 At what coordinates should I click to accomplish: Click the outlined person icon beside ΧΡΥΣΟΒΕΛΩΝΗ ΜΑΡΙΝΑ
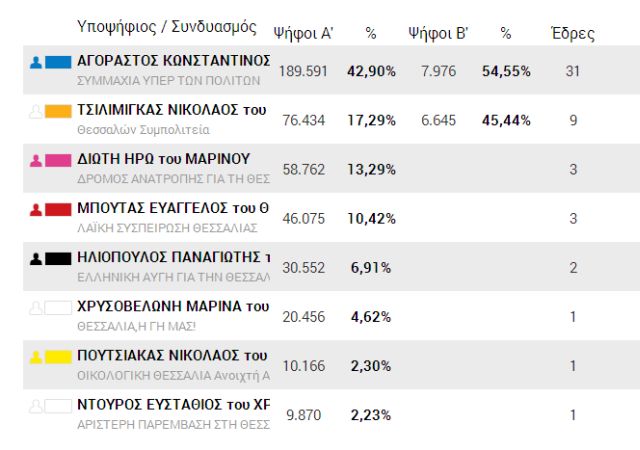coord(36,307)
